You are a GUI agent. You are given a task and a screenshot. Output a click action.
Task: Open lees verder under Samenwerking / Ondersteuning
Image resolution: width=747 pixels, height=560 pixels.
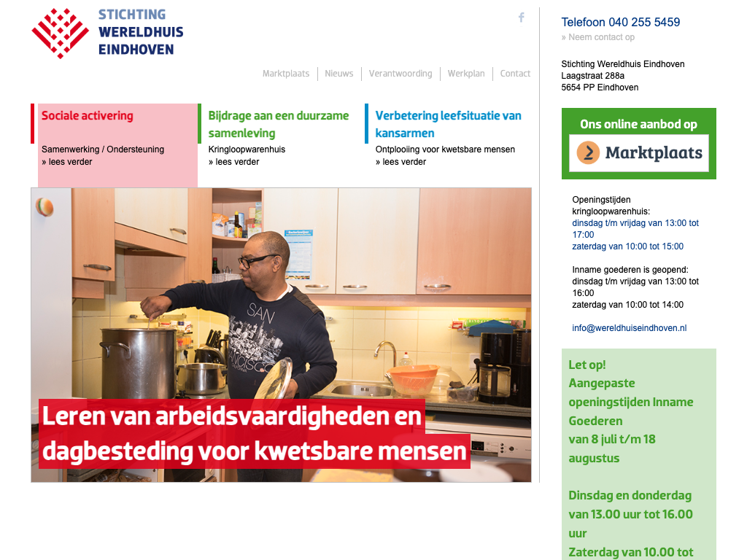[x=66, y=162]
